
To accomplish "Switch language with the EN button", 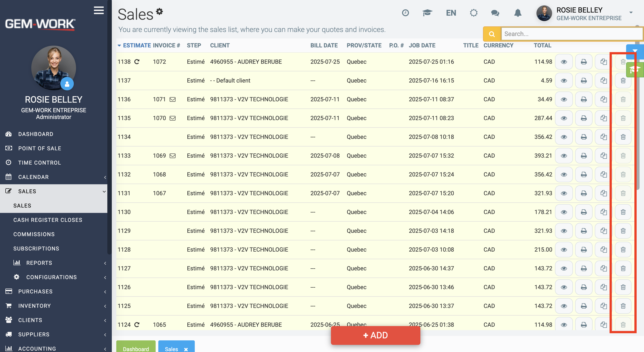I will [451, 13].
